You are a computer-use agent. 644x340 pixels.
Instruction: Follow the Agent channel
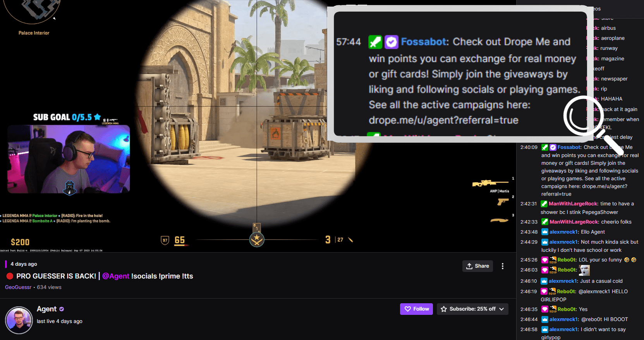(x=416, y=309)
